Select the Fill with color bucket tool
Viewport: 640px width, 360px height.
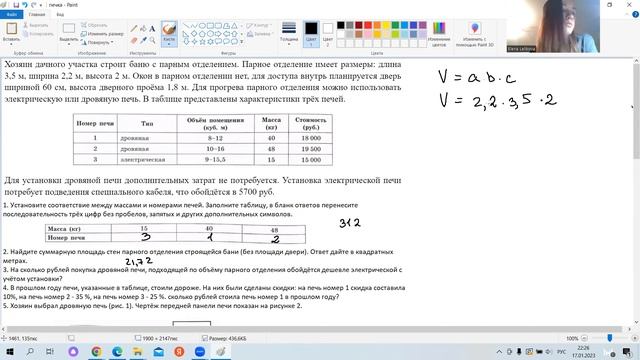(x=143, y=29)
